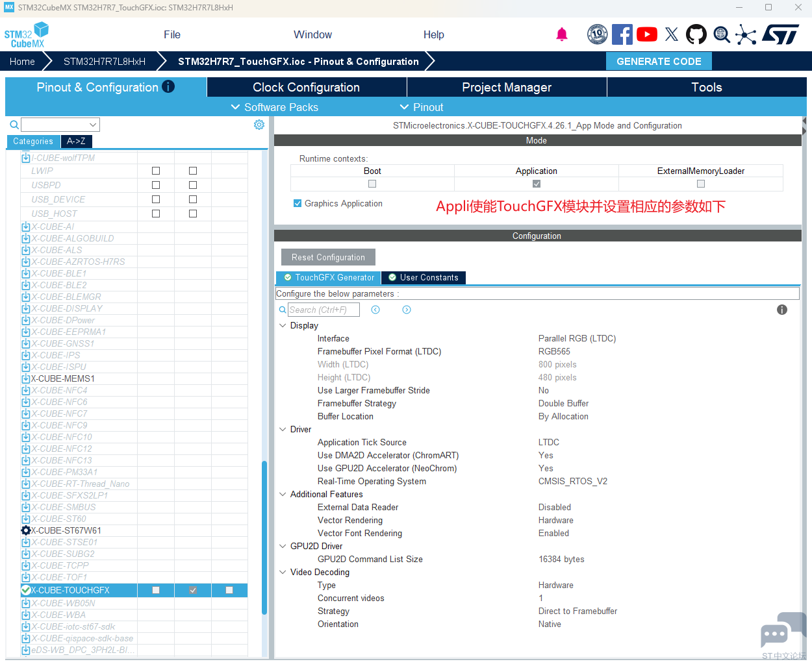Click the STM32CubeMX logo
The width and height of the screenshot is (812, 666).
click(x=27, y=35)
